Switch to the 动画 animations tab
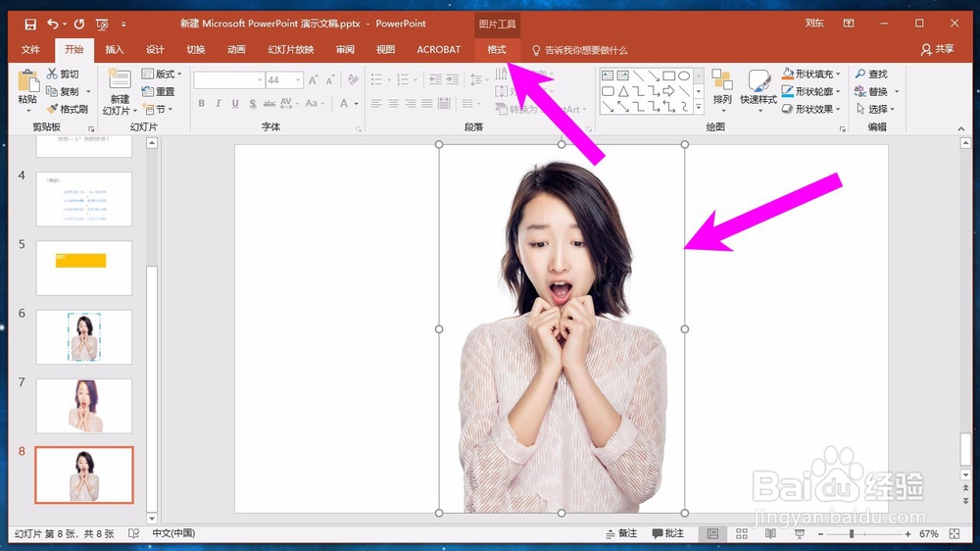Screen dimensions: 980x551 click(x=236, y=49)
